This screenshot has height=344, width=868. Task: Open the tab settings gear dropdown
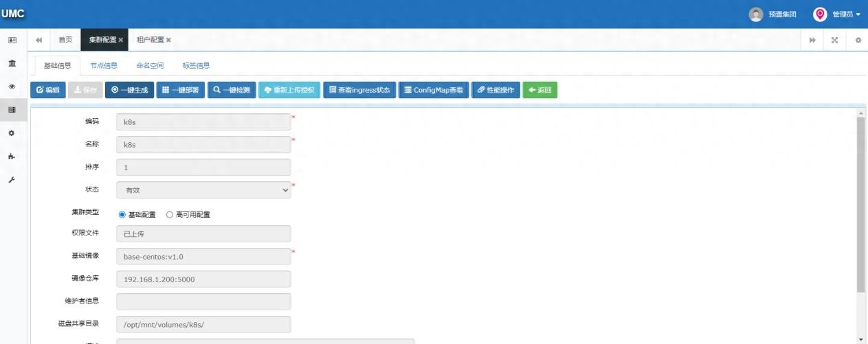point(858,40)
